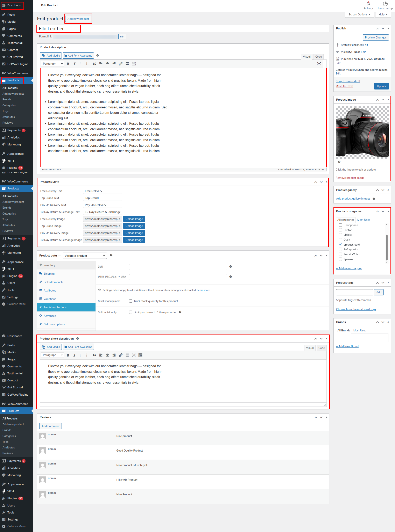The image size is (395, 532).
Task: Expand the Screen Options panel
Action: pos(359,15)
